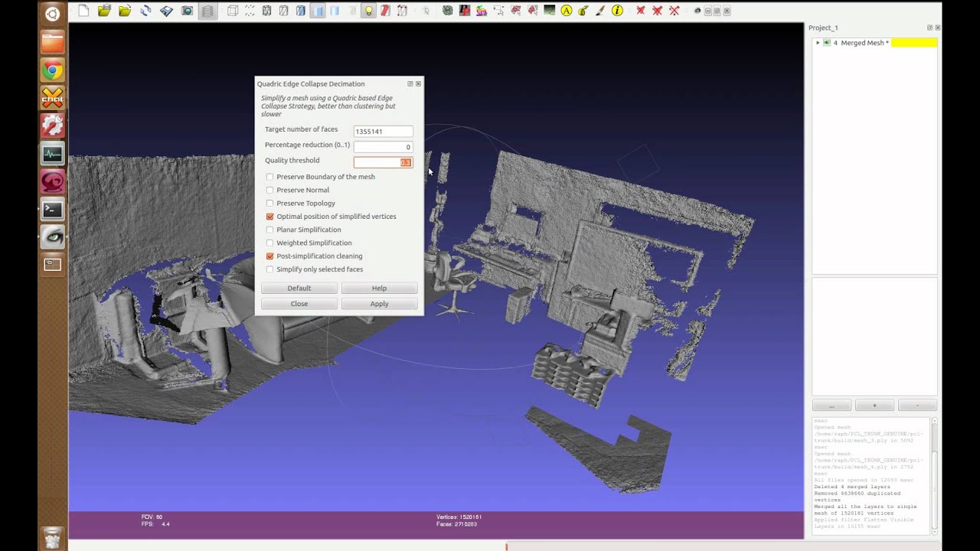Import a mesh file

click(125, 11)
